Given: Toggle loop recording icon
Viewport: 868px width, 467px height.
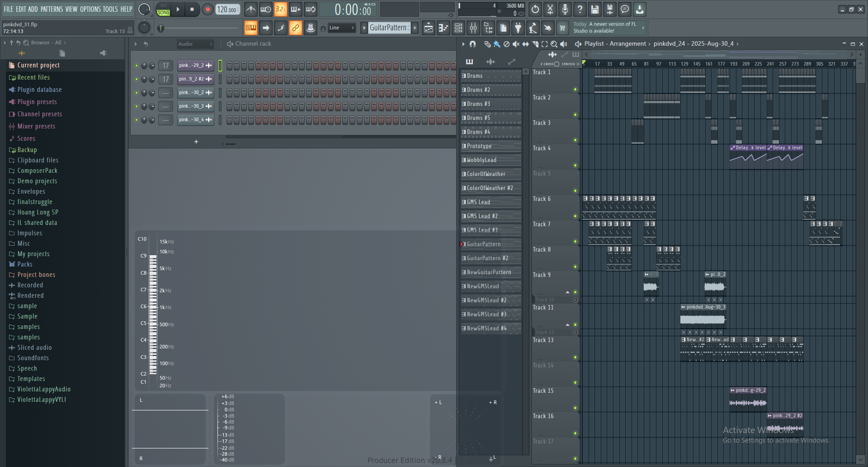Looking at the screenshot, I should coord(311,9).
